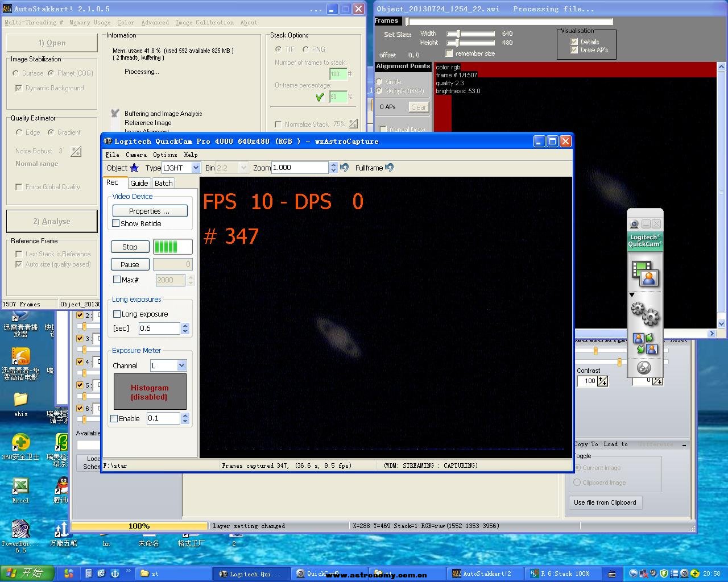The height and width of the screenshot is (582, 728).
Task: Select the Current Image radio option
Action: [x=577, y=468]
